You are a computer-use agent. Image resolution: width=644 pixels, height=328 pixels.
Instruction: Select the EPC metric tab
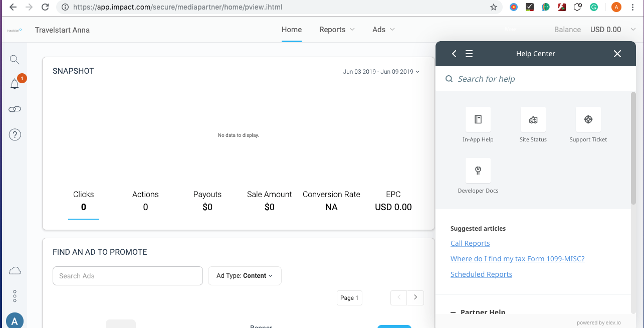[x=393, y=201]
